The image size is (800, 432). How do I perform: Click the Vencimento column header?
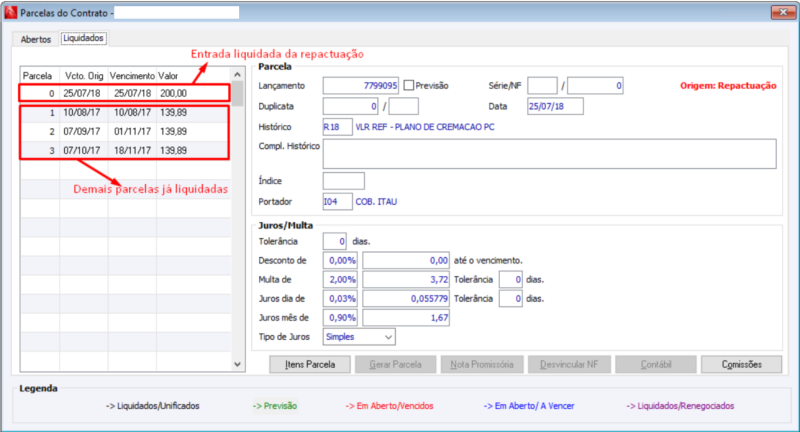tap(132, 75)
